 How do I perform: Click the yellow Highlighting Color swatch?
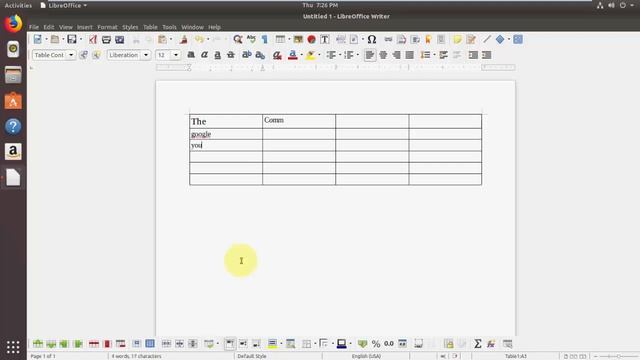(x=310, y=55)
